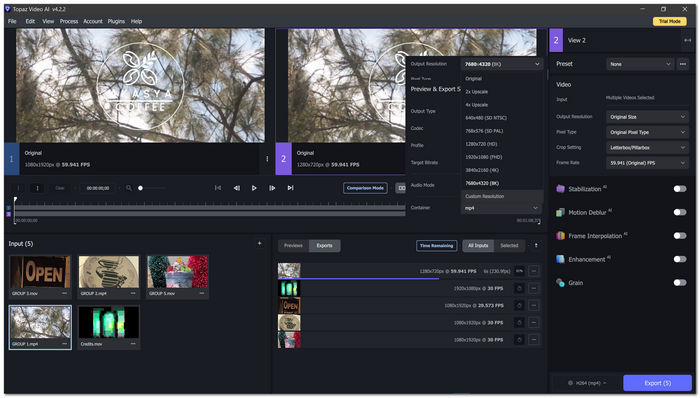Open the H264 (mp4) export format selector
Screen dimensions: 700x398
coord(587,383)
